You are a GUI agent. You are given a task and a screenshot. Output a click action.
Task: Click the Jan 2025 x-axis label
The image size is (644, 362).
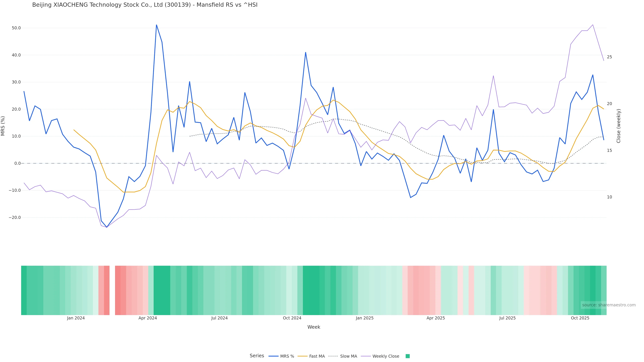364,318
